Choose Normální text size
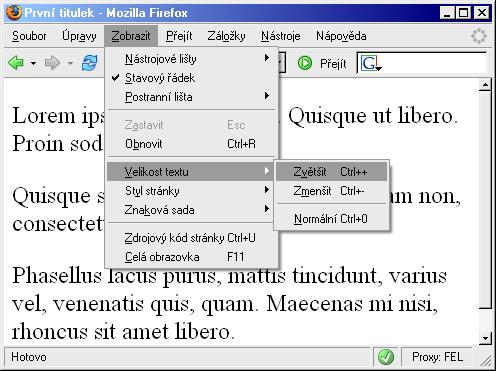This screenshot has height=371, width=496. point(332,219)
